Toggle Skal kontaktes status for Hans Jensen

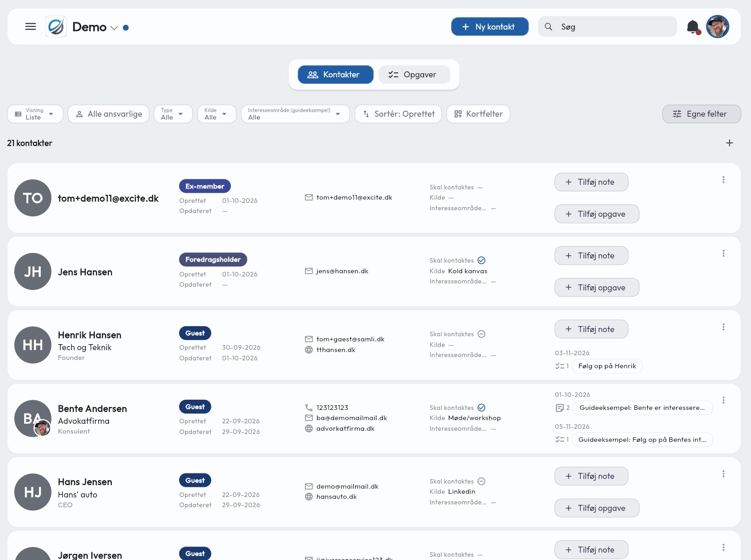pyautogui.click(x=482, y=481)
